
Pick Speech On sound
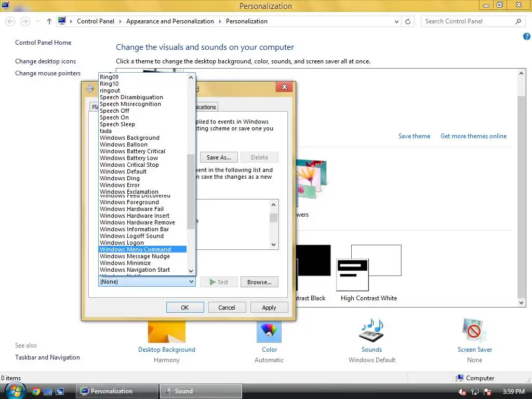pos(142,117)
